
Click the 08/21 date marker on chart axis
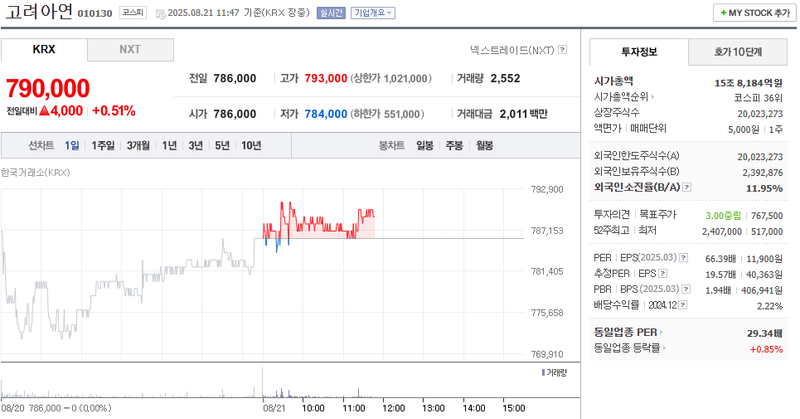pos(274,408)
